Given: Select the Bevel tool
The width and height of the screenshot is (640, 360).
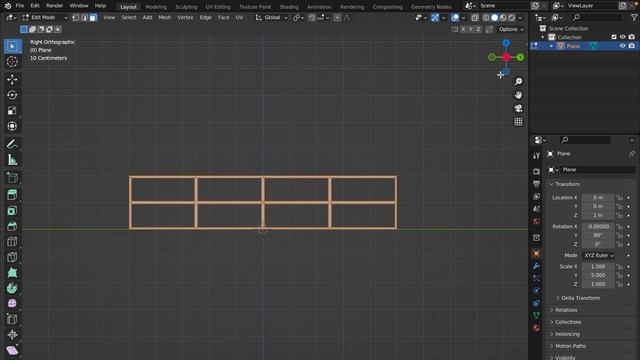Looking at the screenshot, I should click(12, 226).
